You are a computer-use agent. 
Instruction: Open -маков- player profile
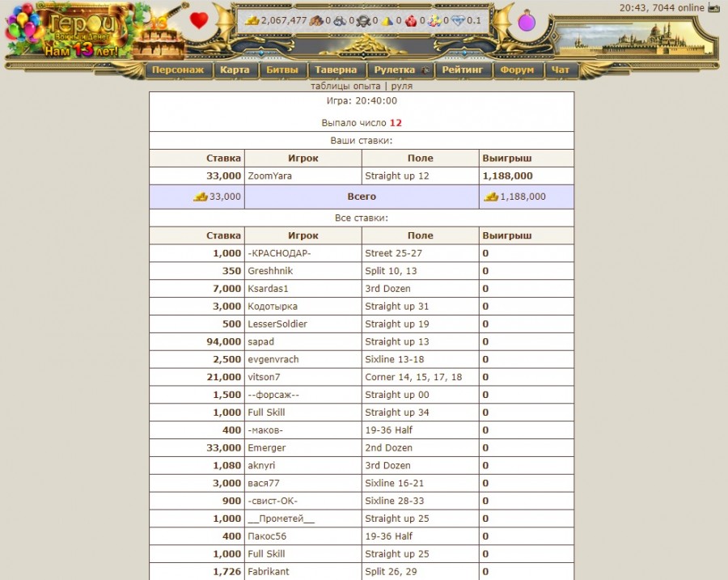point(265,430)
